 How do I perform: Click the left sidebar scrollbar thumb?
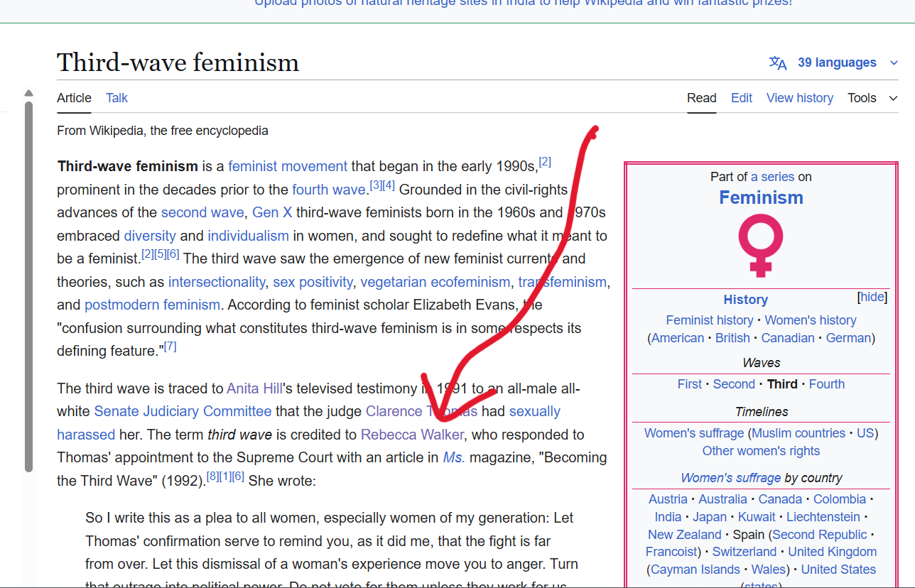(x=28, y=286)
